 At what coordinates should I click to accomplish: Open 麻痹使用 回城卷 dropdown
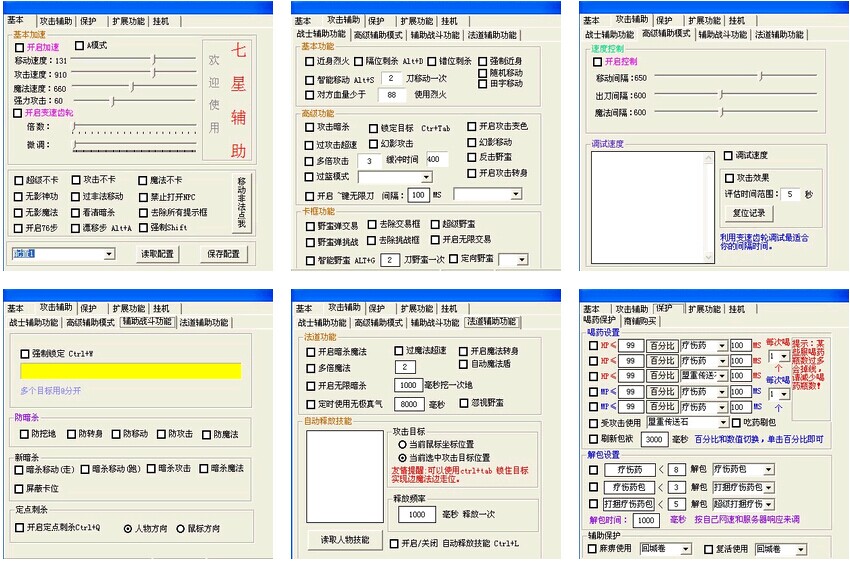pyautogui.click(x=686, y=550)
